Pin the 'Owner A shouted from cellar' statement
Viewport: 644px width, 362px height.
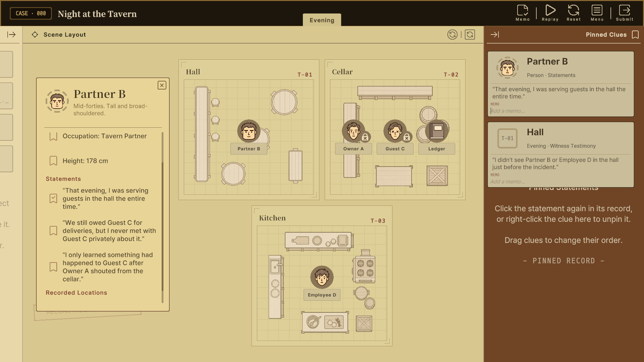point(53,267)
